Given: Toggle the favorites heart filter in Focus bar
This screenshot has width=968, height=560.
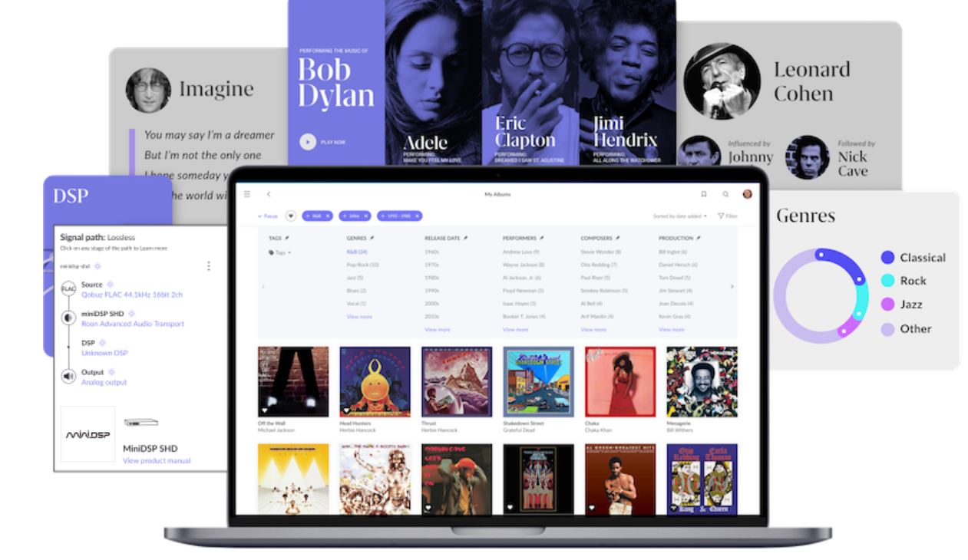Looking at the screenshot, I should 291,216.
